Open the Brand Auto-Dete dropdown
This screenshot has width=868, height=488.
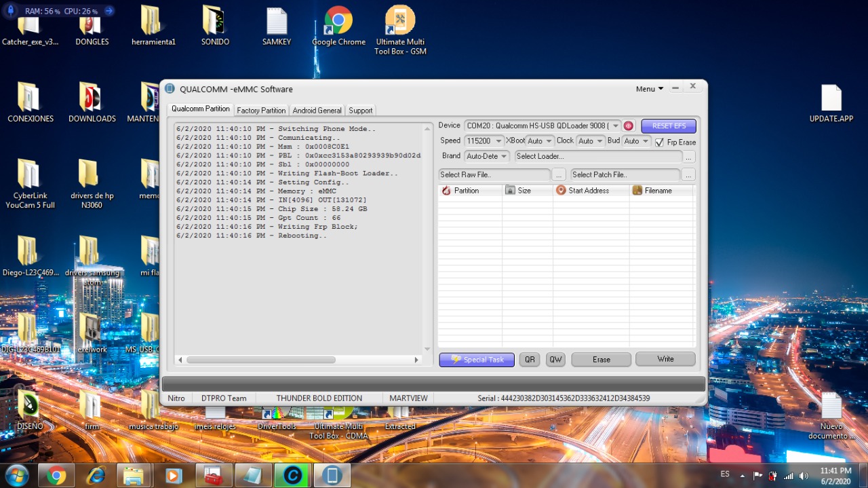(x=504, y=156)
